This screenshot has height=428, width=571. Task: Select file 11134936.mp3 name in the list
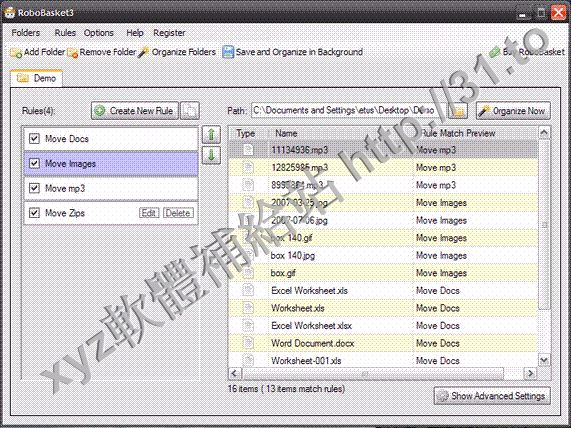coord(299,150)
